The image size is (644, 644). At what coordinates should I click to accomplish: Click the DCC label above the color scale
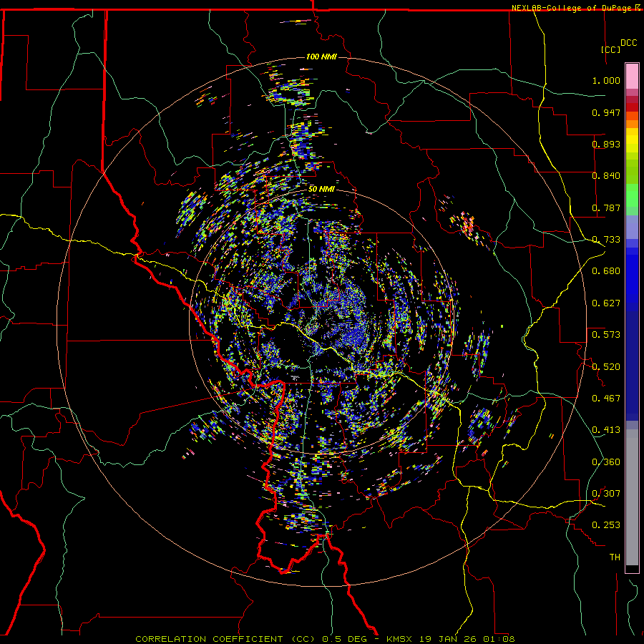click(628, 43)
